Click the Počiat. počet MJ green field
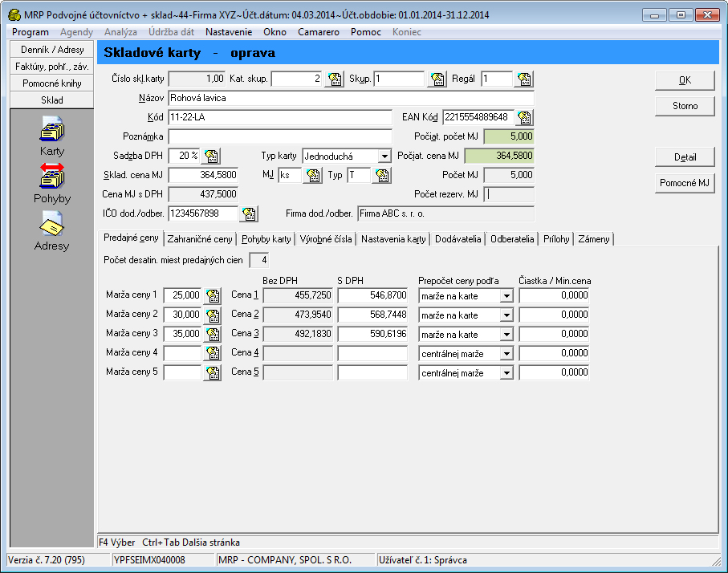 point(509,136)
